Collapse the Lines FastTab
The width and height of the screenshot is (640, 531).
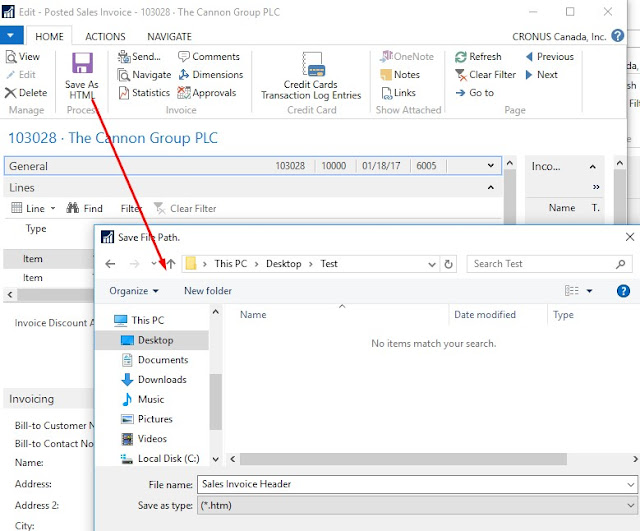tap(491, 188)
